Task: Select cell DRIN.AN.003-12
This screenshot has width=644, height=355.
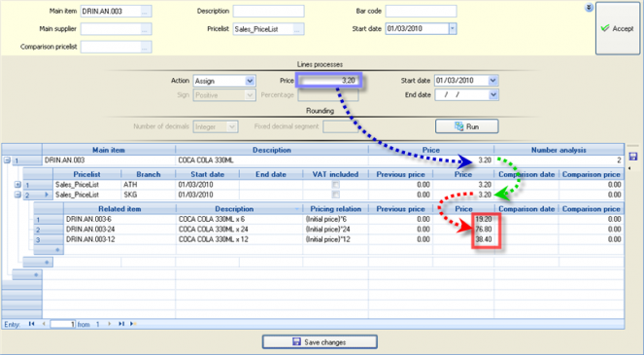Action: (x=119, y=239)
